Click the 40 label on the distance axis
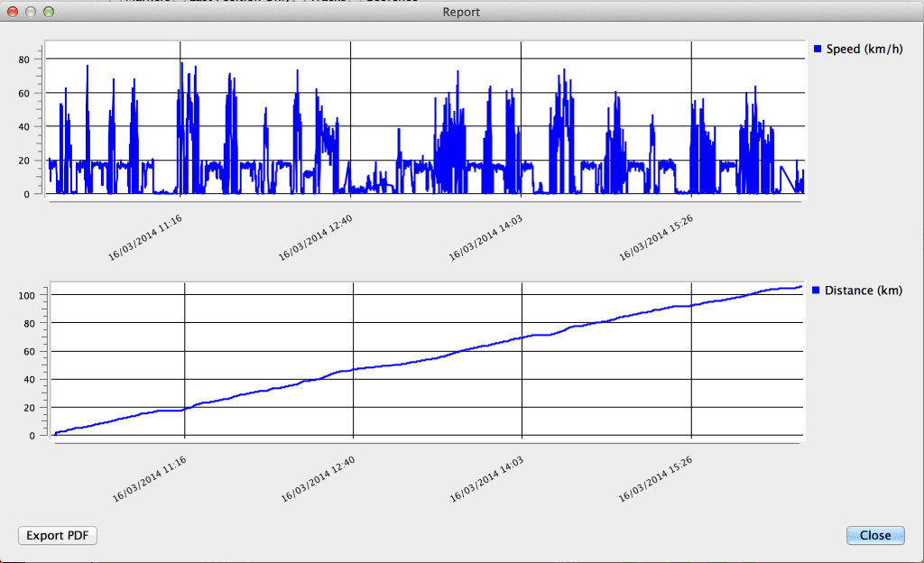924x563 pixels. coord(30,379)
